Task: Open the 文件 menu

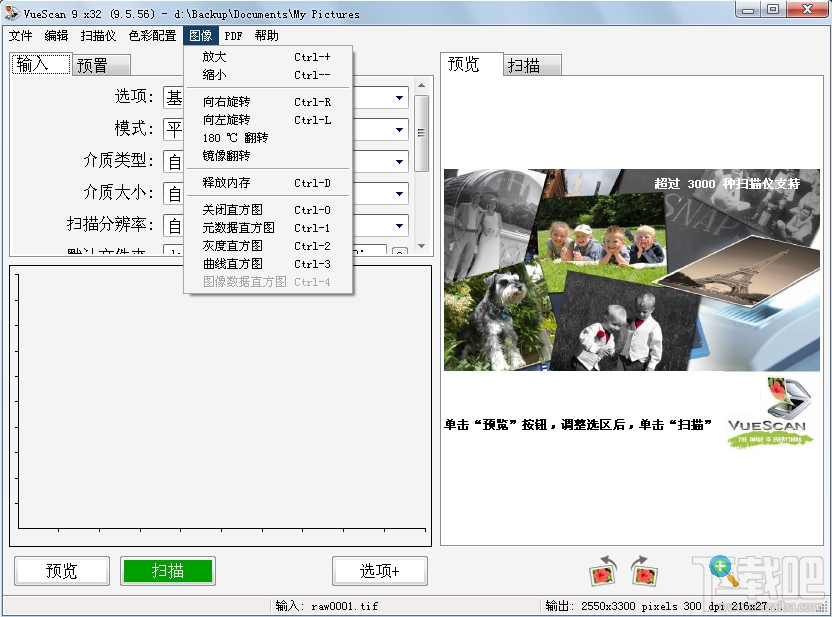Action: [x=22, y=35]
